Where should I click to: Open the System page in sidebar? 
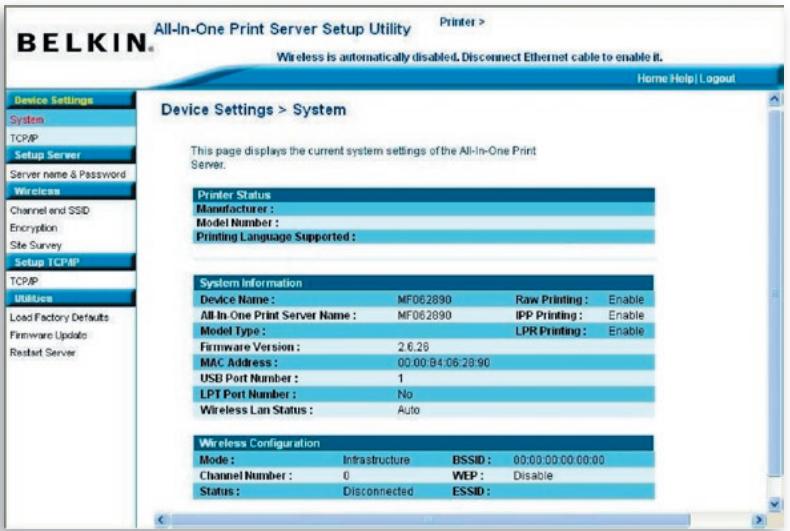point(27,119)
